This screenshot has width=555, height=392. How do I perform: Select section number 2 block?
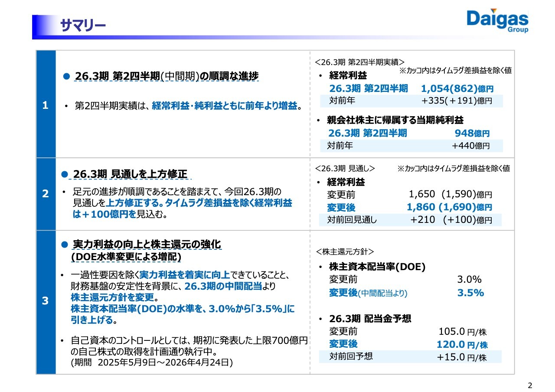click(x=46, y=194)
